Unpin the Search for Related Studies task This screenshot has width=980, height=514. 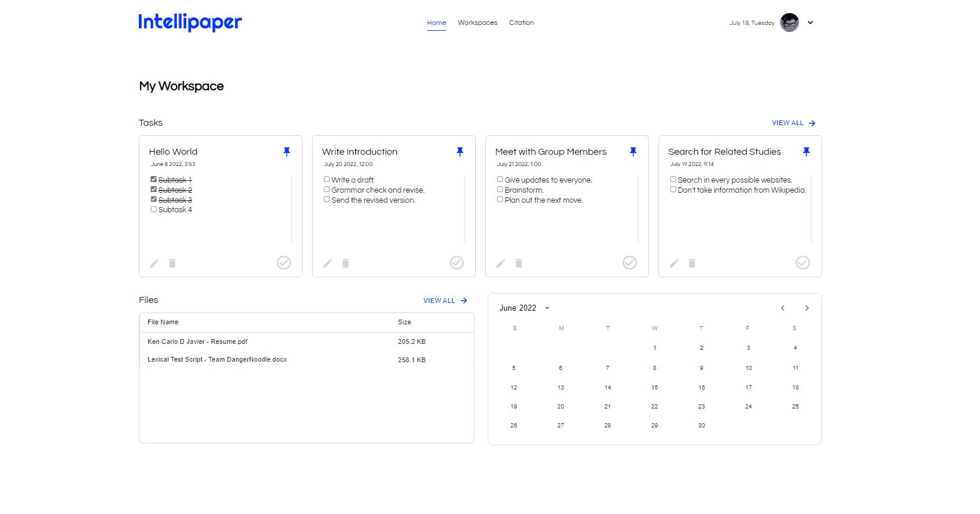(806, 152)
